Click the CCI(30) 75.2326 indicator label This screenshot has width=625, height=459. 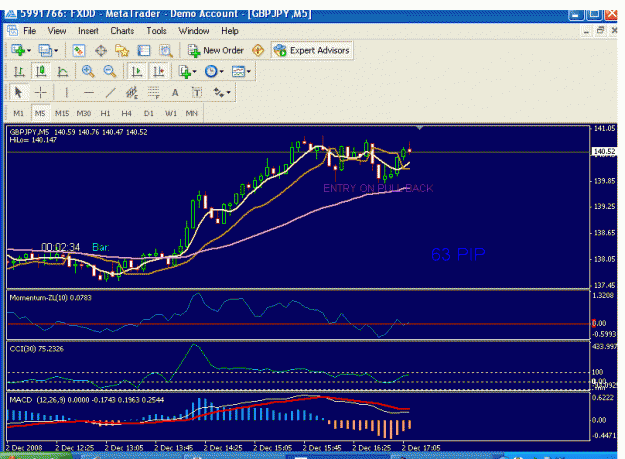pos(36,349)
